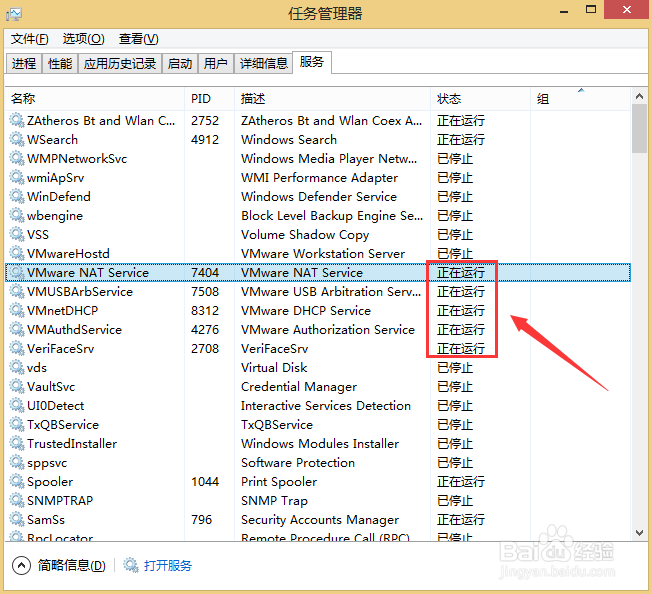Image resolution: width=652 pixels, height=594 pixels.
Task: Click the scrollbar down arrow
Action: point(640,532)
